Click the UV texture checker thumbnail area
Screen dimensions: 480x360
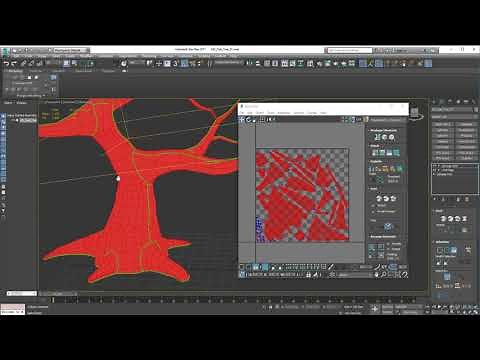[x=302, y=195]
